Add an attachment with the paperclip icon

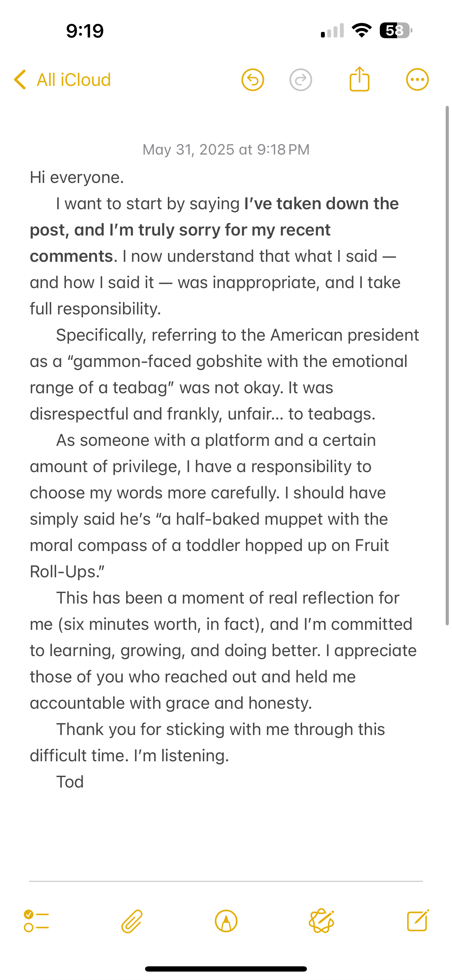[x=132, y=921]
